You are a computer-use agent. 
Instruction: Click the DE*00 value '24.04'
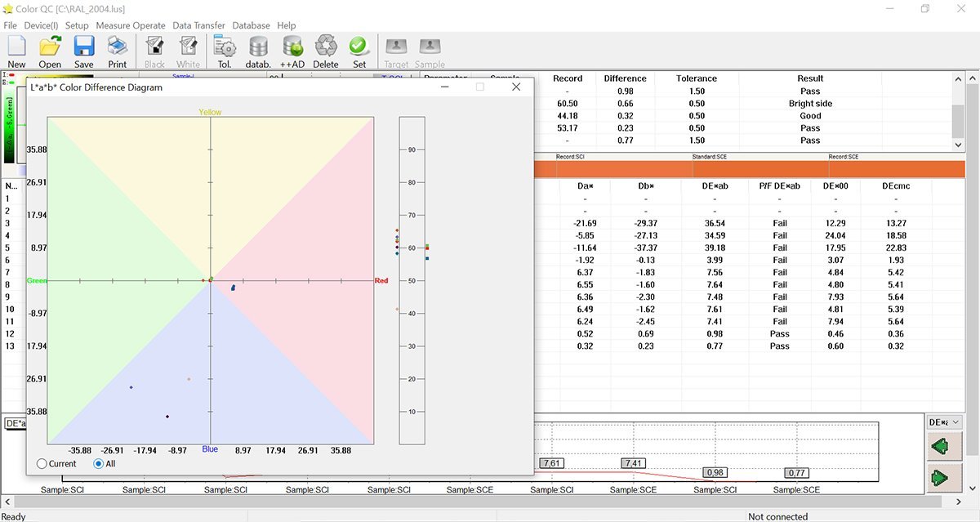(x=837, y=235)
